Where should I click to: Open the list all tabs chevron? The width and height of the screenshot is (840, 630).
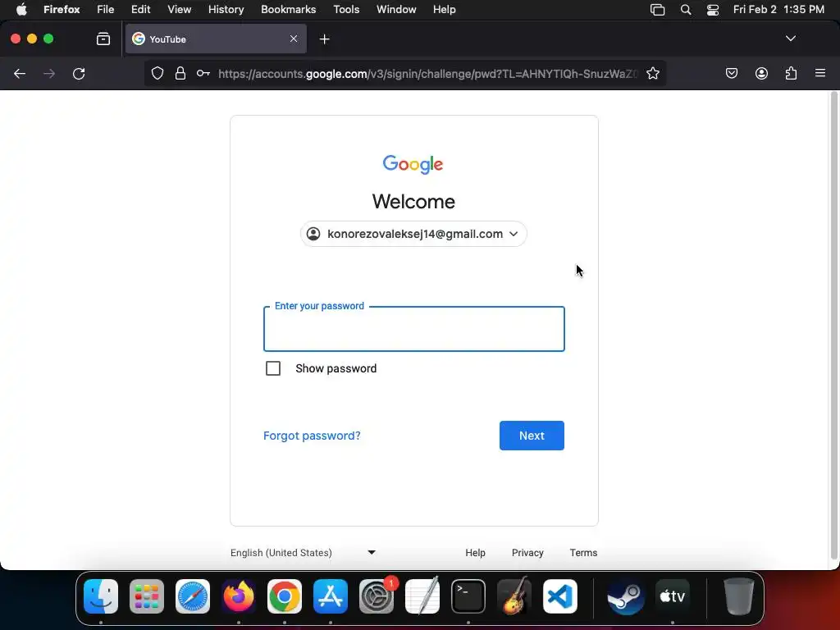pyautogui.click(x=790, y=39)
